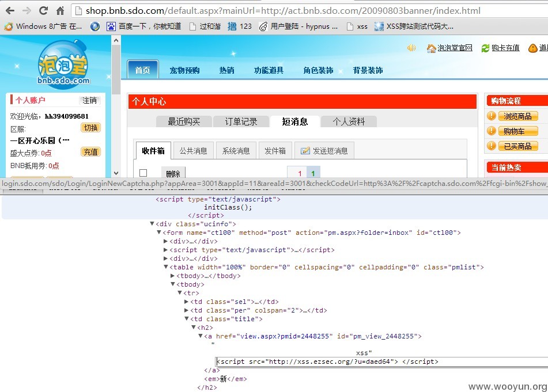Select the 热销 navigation tab
The image size is (548, 392).
click(x=226, y=70)
